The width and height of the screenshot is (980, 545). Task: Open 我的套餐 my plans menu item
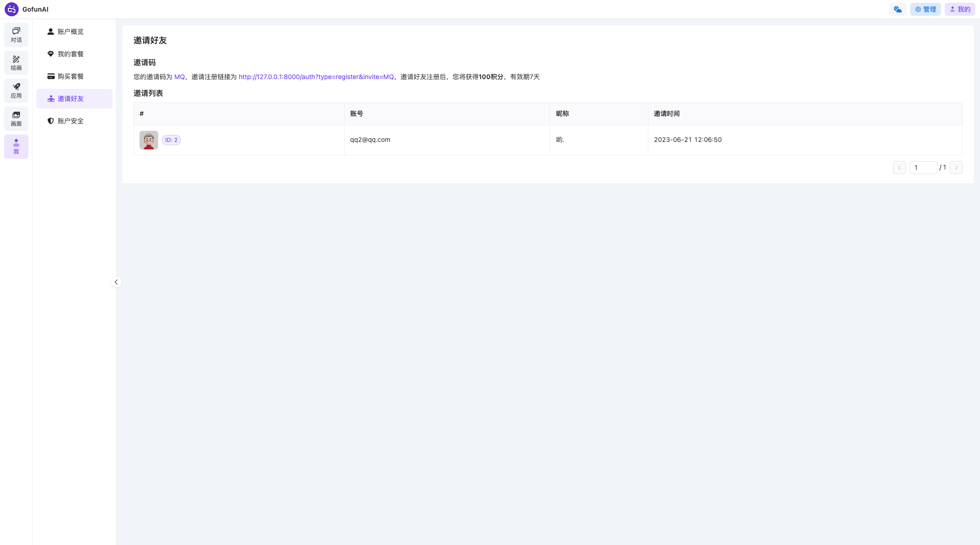71,54
